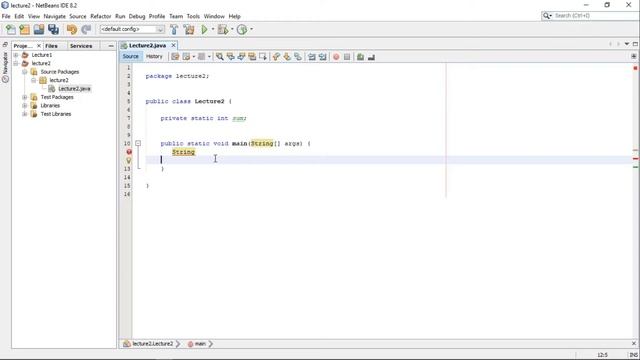Click the Undo arrow icon

(x=72, y=29)
